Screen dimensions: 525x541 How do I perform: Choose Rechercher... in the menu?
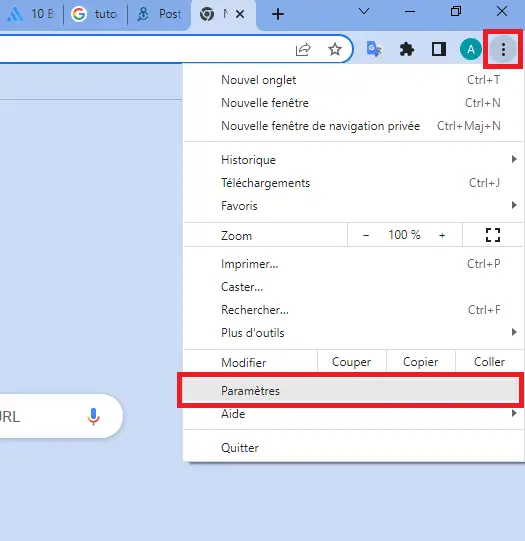[353, 310]
